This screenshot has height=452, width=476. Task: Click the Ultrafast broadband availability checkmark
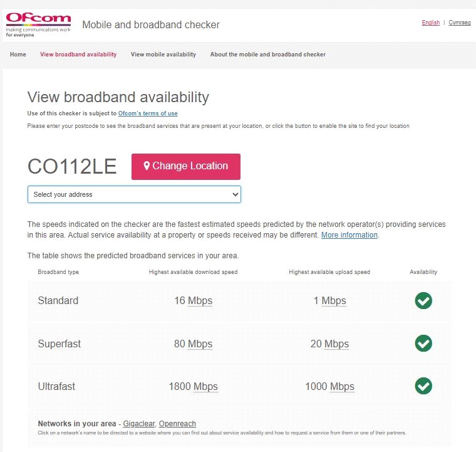(423, 386)
